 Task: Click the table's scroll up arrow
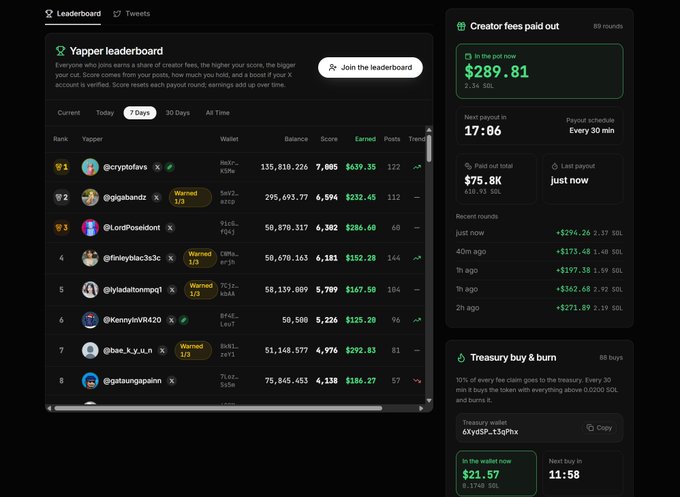(429, 130)
